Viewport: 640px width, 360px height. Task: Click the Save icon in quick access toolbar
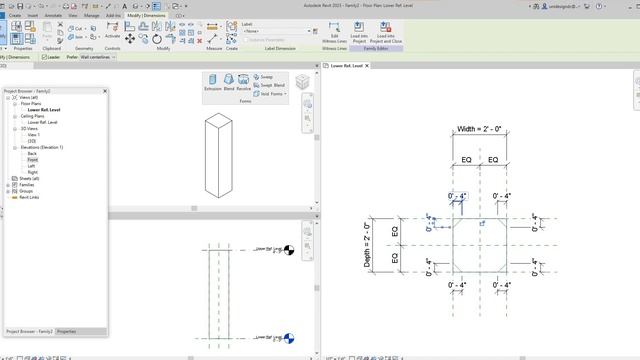point(20,6)
